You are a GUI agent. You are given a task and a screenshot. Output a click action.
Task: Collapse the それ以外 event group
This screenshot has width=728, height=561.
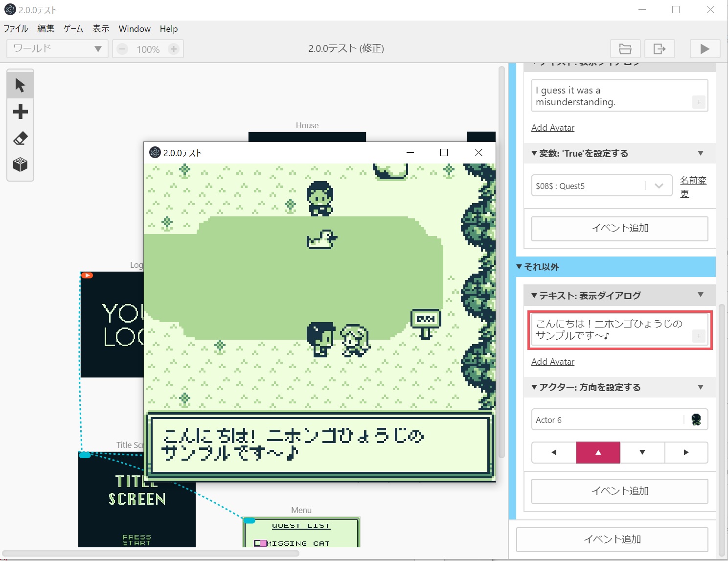pos(520,267)
